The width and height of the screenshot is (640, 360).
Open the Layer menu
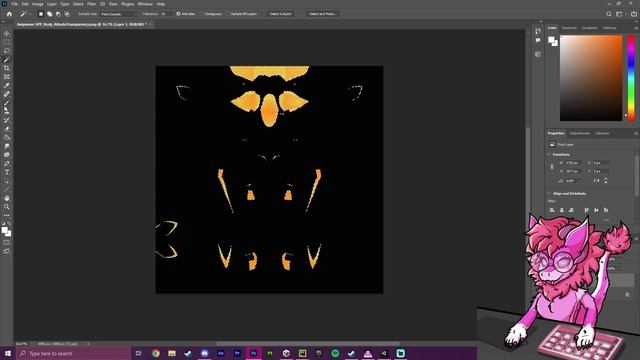click(52, 4)
